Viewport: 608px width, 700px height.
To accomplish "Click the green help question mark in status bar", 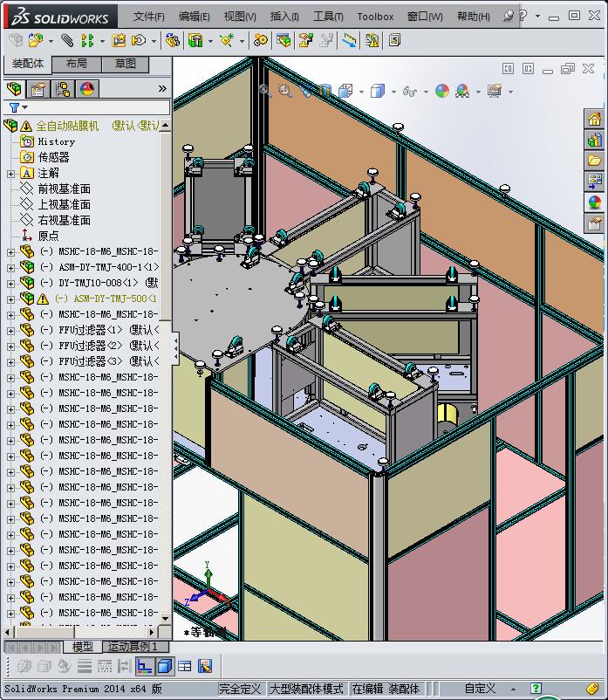I will 536,689.
